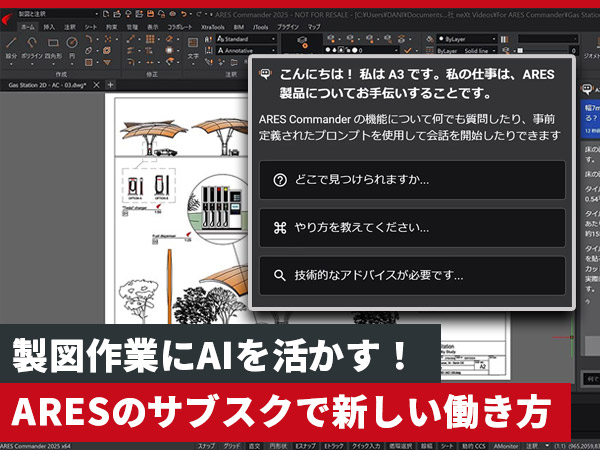The width and height of the screenshot is (600, 450).
Task: Open the ByLayer Solid line linetype dropdown
Action: (x=466, y=51)
